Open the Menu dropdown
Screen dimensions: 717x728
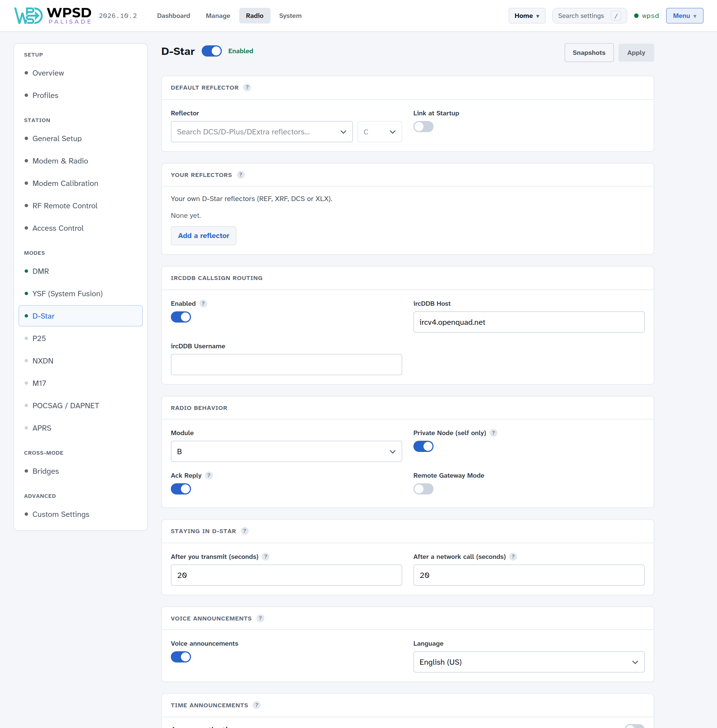(x=684, y=16)
